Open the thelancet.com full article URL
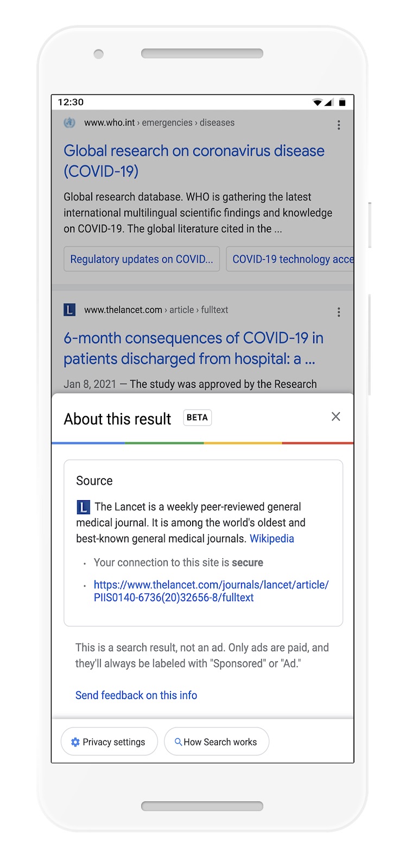 pos(211,591)
